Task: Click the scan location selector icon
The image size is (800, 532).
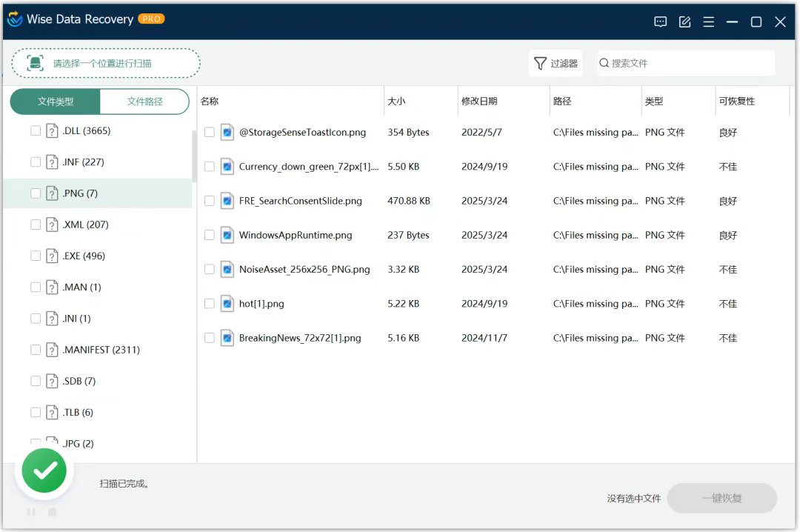Action: [34, 63]
